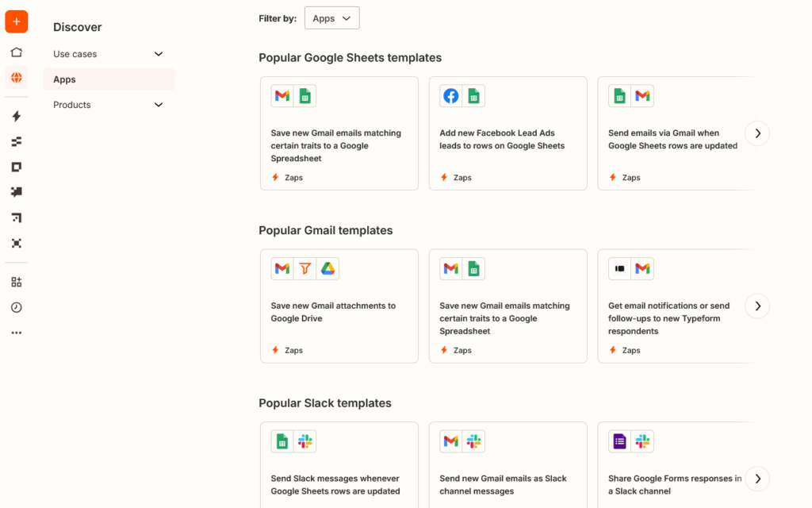The width and height of the screenshot is (812, 508).
Task: Click the Facebook icon on the Lead Ads card
Action: 451,96
